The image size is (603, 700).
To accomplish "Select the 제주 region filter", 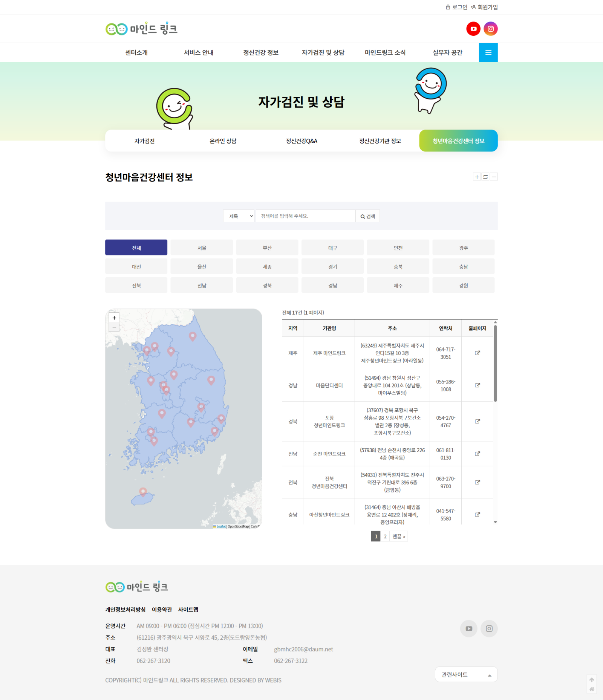I will tap(398, 286).
